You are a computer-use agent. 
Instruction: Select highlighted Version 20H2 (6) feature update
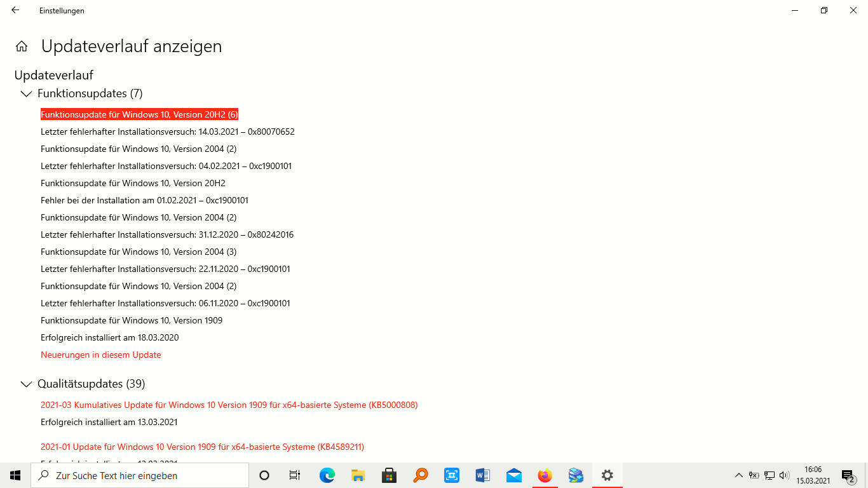139,114
